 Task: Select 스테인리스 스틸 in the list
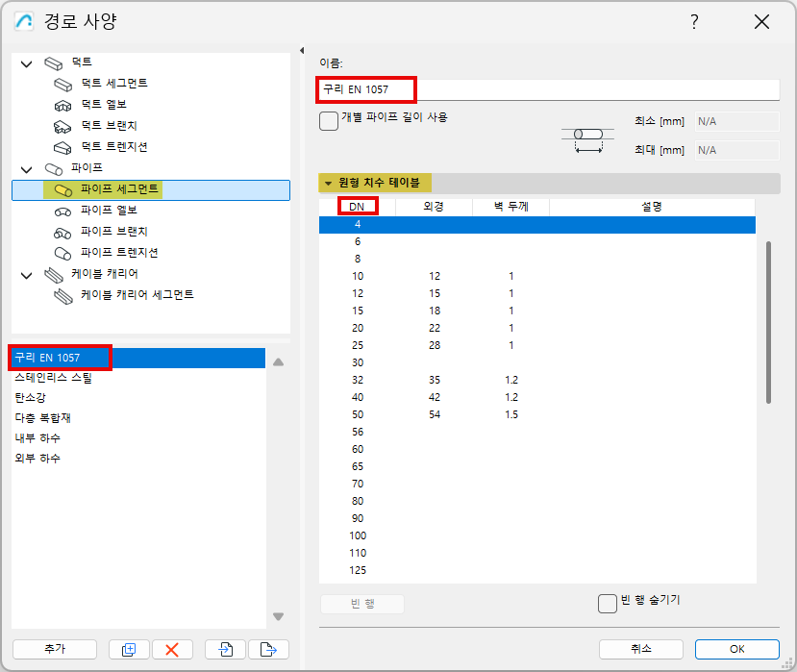click(138, 378)
